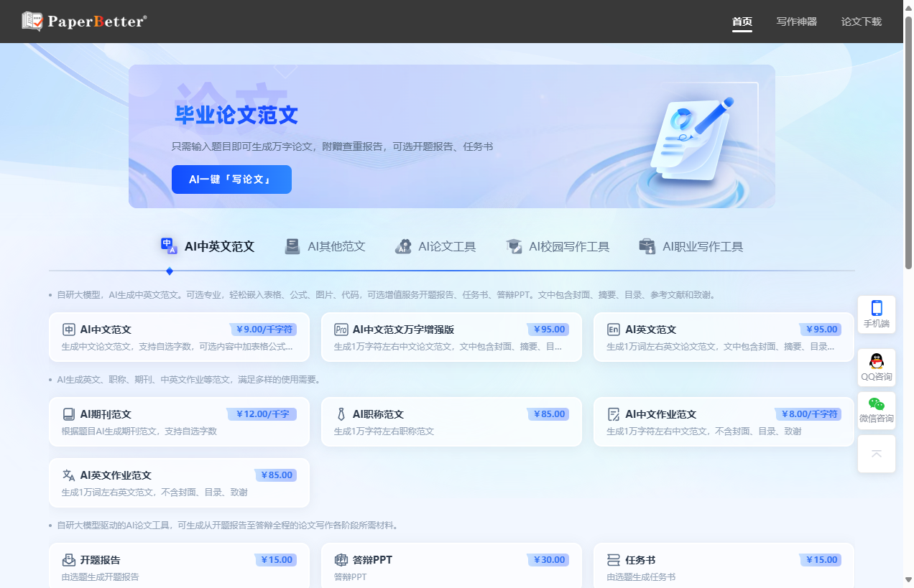914x588 pixels.
Task: Open the 手机端 mobile phone icon
Action: [x=876, y=309]
